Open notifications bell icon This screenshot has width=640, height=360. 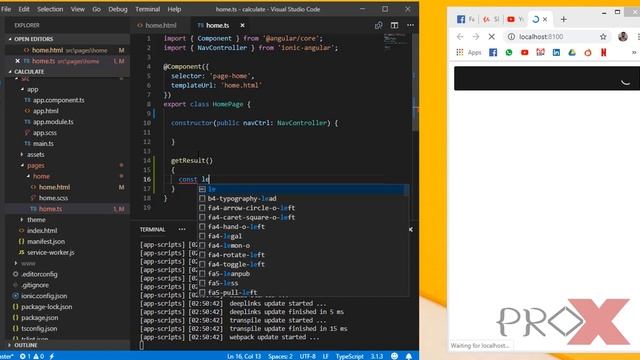409,356
